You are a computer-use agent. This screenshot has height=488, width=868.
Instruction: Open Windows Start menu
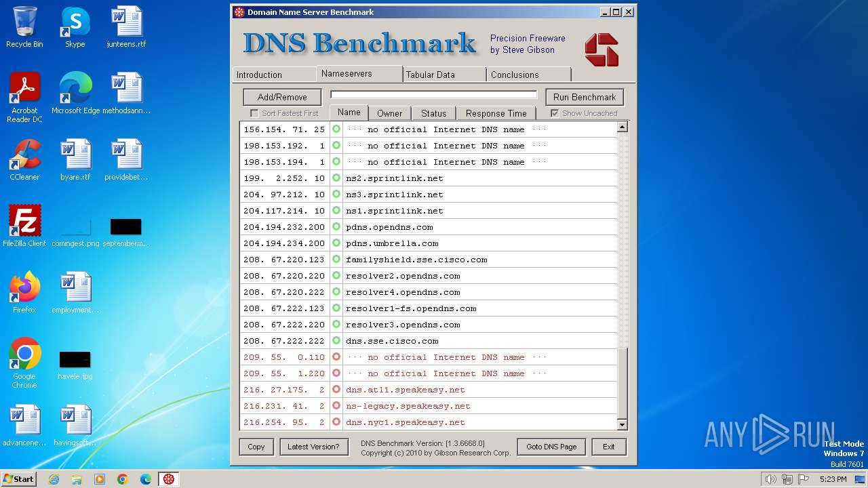pos(19,479)
